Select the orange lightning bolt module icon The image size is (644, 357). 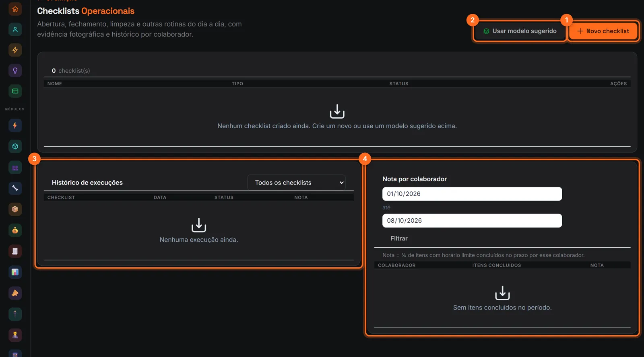15,125
